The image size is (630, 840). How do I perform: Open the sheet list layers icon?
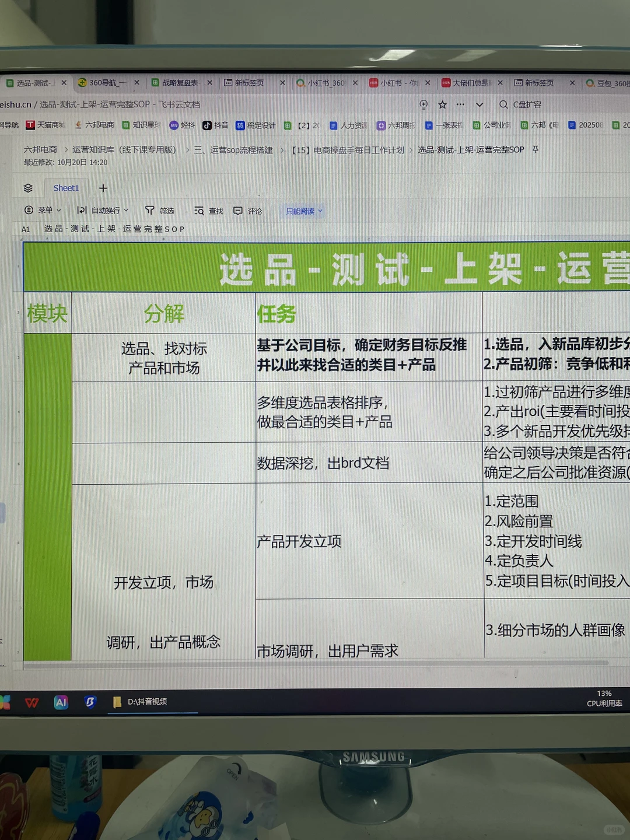point(28,188)
